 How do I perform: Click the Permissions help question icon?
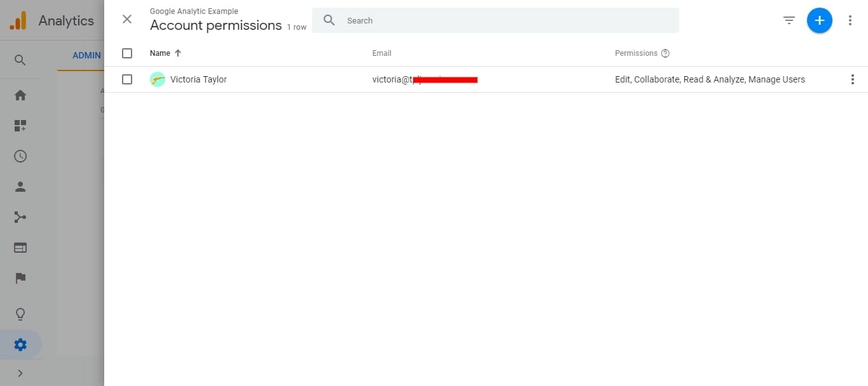665,53
